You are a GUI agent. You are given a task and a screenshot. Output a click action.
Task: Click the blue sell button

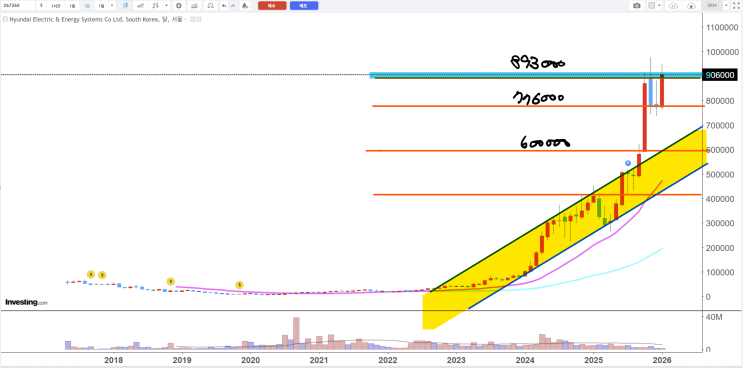[x=304, y=6]
